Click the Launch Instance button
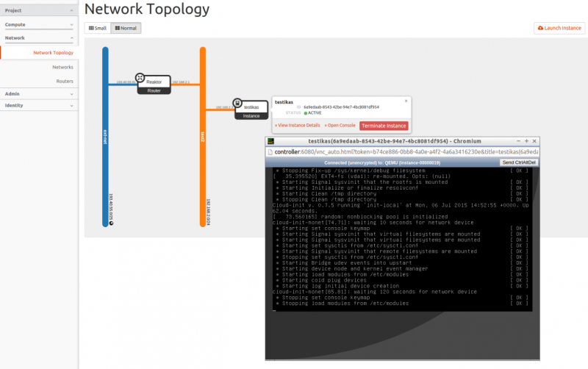Viewport: 588px width, 369px height. [x=559, y=28]
